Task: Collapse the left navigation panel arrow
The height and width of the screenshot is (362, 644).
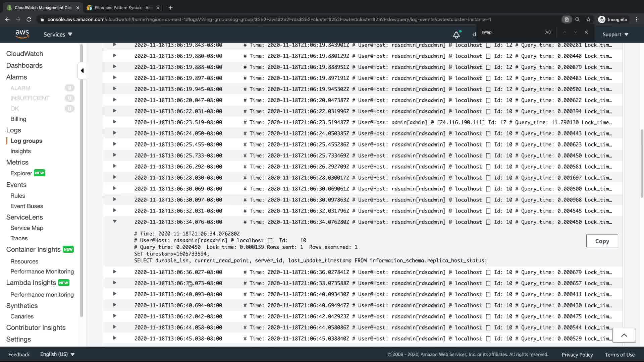Action: [x=82, y=70]
